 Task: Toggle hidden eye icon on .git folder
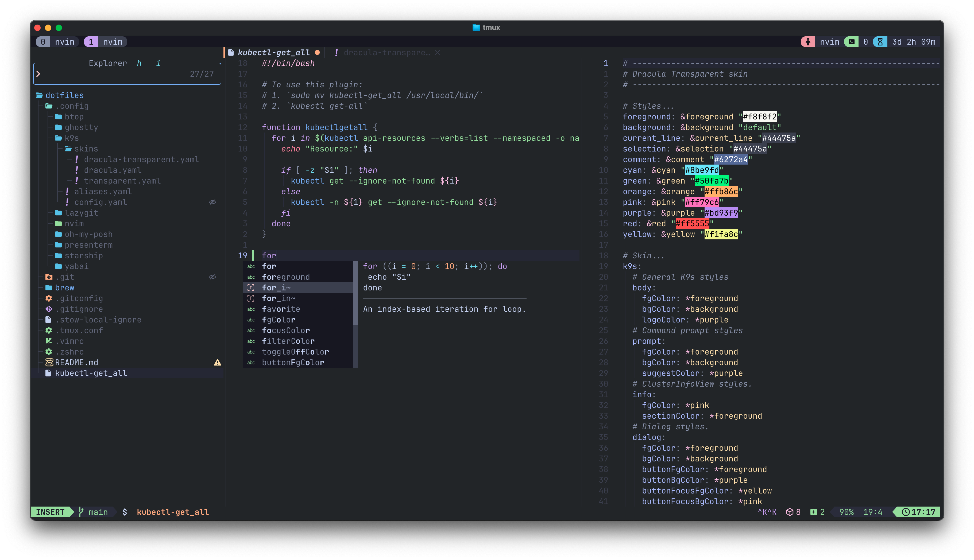(212, 277)
